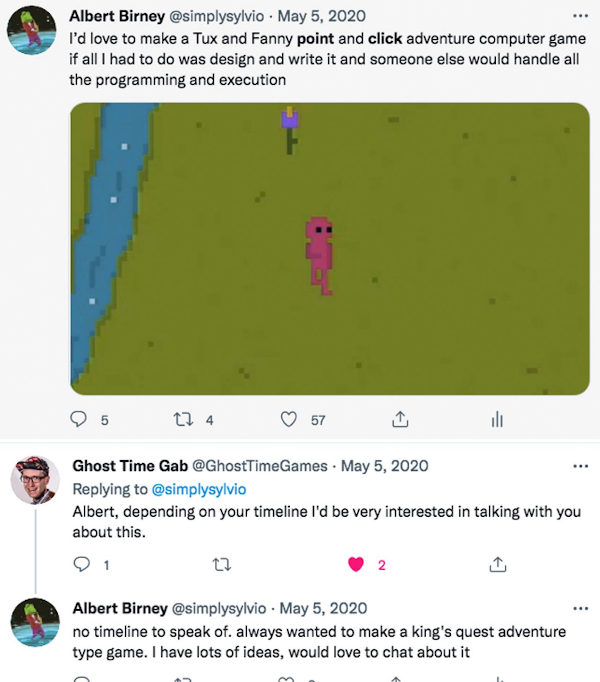600x682 pixels.
Task: View analytics for the main tweet
Action: [497, 420]
